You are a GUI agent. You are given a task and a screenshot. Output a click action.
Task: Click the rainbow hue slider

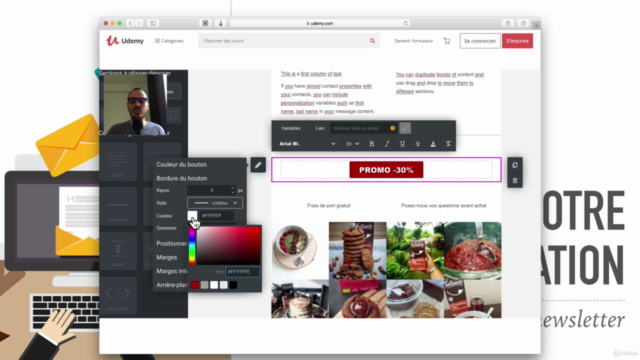[x=192, y=245]
